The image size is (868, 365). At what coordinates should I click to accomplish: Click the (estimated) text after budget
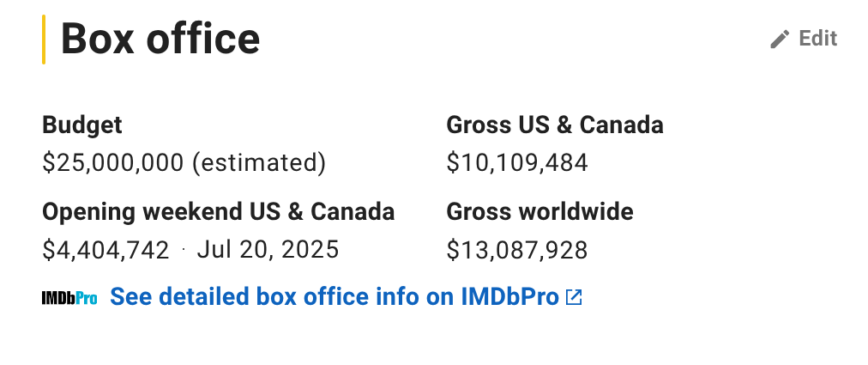click(259, 162)
